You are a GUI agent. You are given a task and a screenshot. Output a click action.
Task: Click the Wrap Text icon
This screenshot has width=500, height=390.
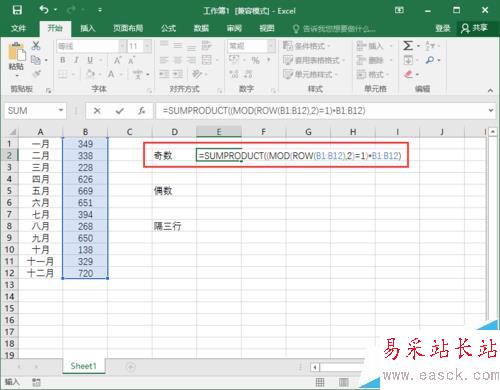(207, 46)
